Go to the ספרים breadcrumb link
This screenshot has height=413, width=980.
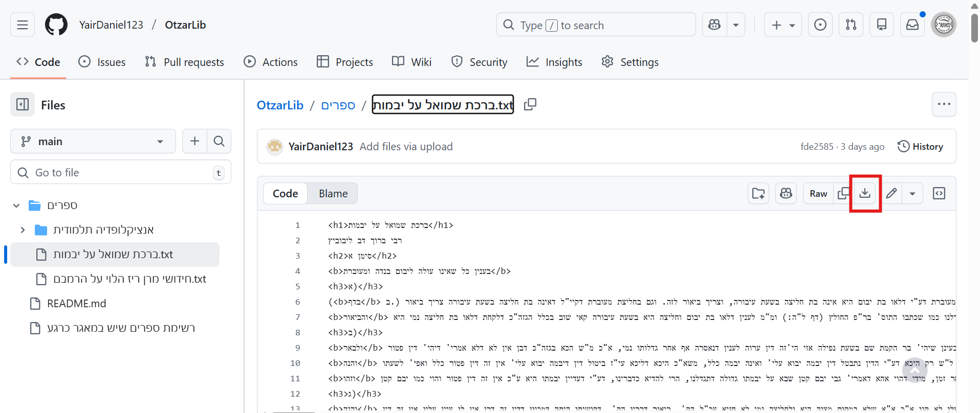tap(338, 105)
